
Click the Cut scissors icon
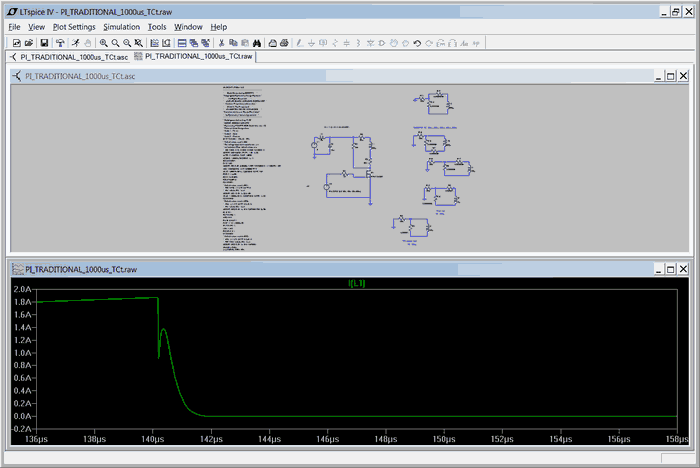coord(221,43)
